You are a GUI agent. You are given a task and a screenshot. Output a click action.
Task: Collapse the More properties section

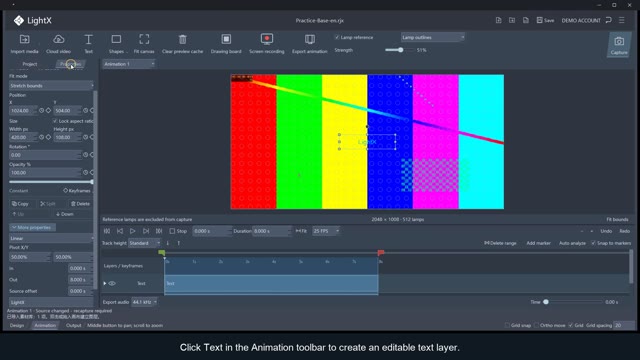[32, 227]
